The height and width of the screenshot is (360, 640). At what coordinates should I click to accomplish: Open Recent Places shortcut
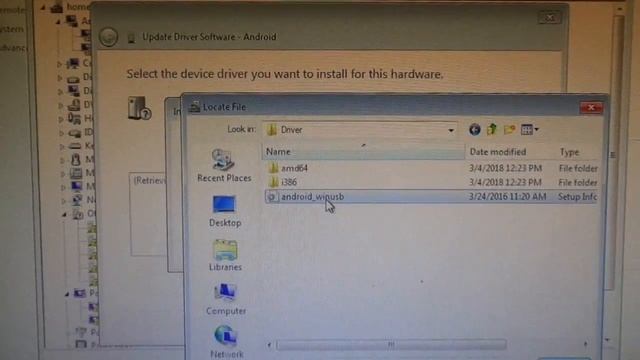click(224, 165)
